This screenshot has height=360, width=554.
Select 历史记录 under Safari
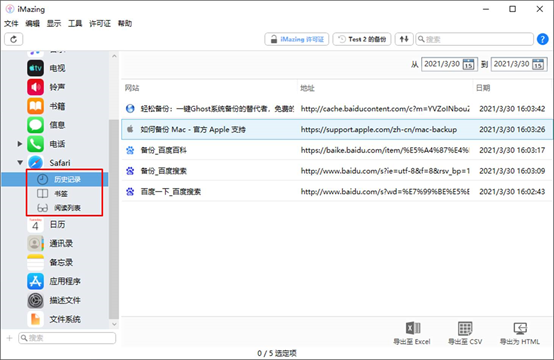coord(55,179)
